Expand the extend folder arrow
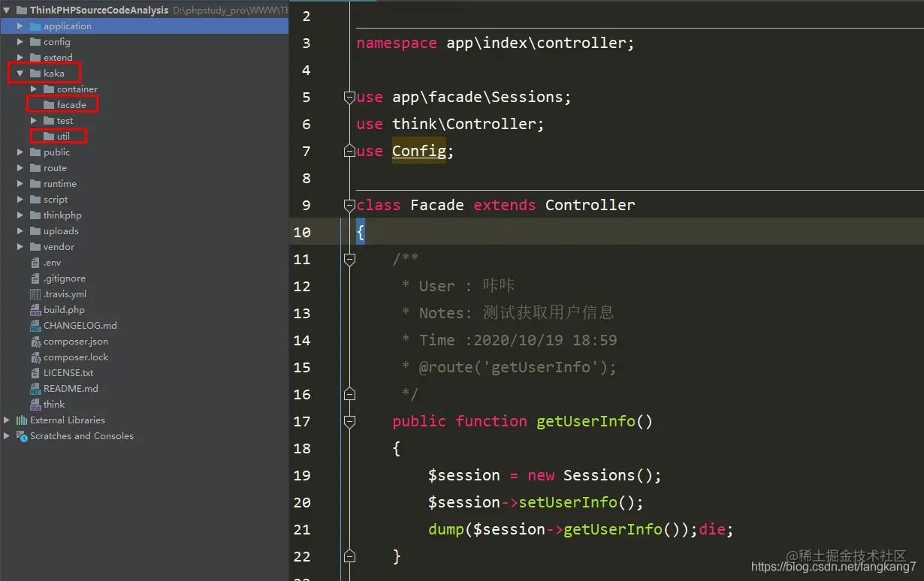The image size is (924, 581). pos(21,58)
